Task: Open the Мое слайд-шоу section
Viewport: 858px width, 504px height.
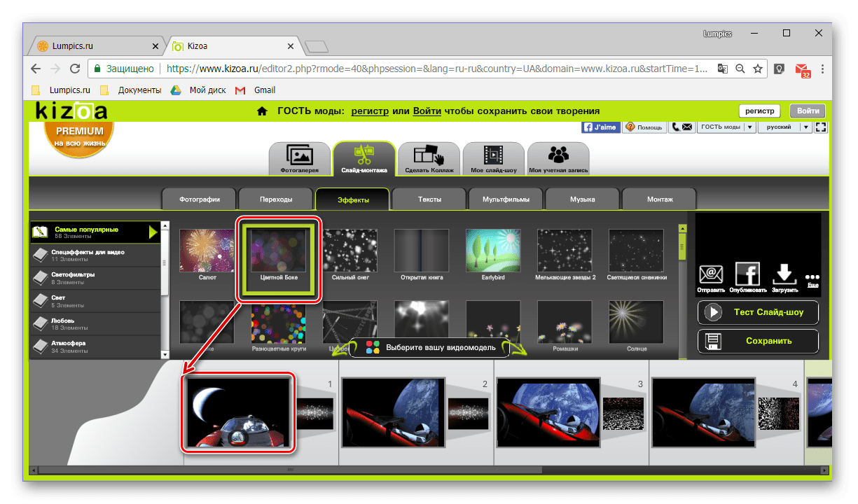Action: click(x=494, y=158)
